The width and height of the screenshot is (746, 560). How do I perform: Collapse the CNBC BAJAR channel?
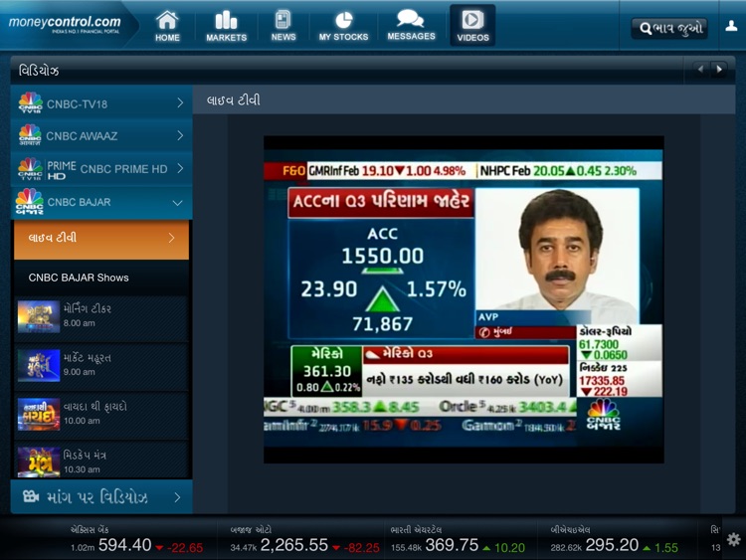click(101, 202)
